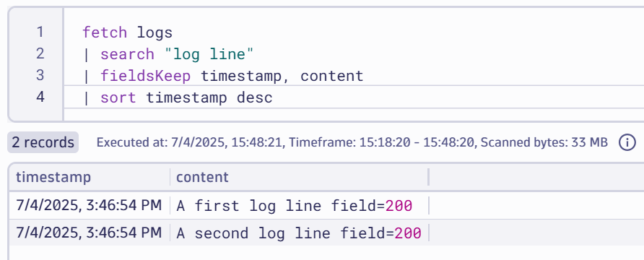
Task: Select the timestamp column header
Action: tap(53, 177)
